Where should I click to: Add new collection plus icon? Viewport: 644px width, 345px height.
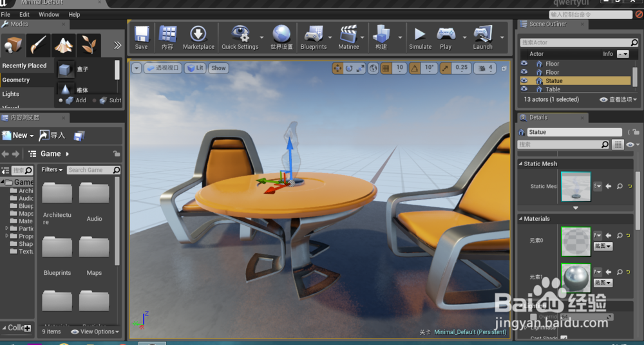point(28,328)
